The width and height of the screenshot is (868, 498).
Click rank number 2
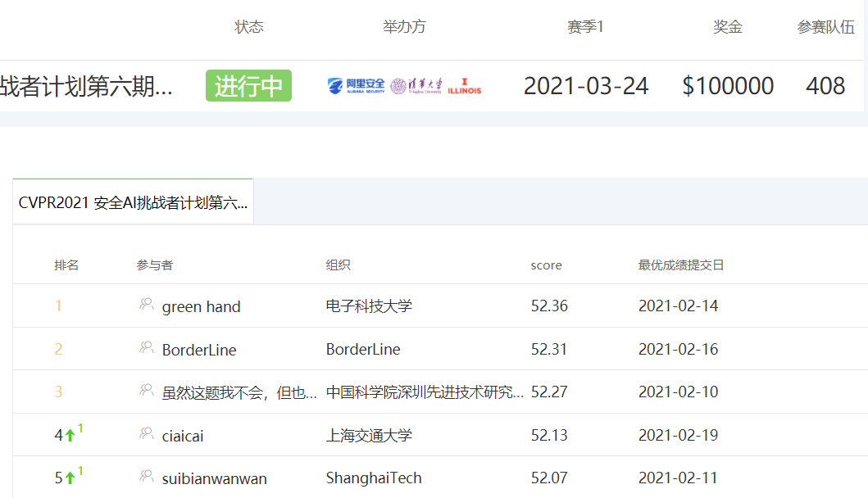[x=58, y=349]
